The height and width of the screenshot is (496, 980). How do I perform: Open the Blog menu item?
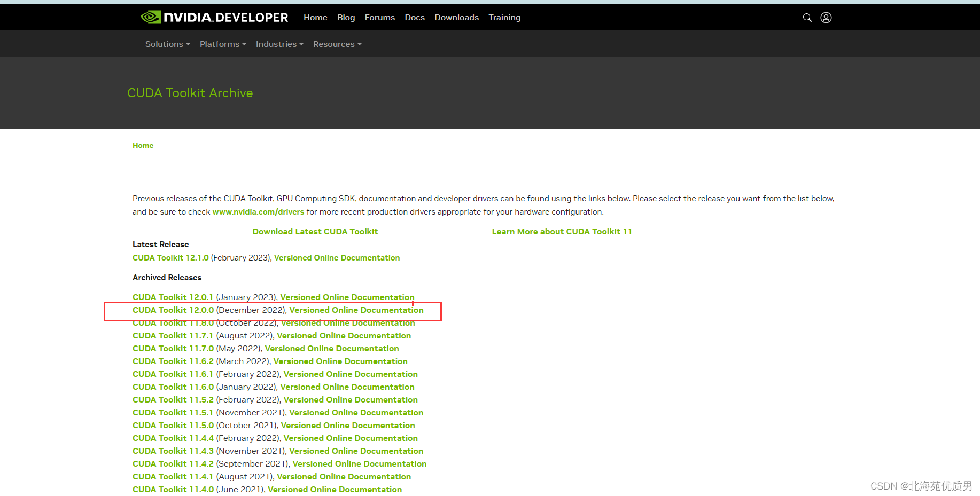(346, 18)
